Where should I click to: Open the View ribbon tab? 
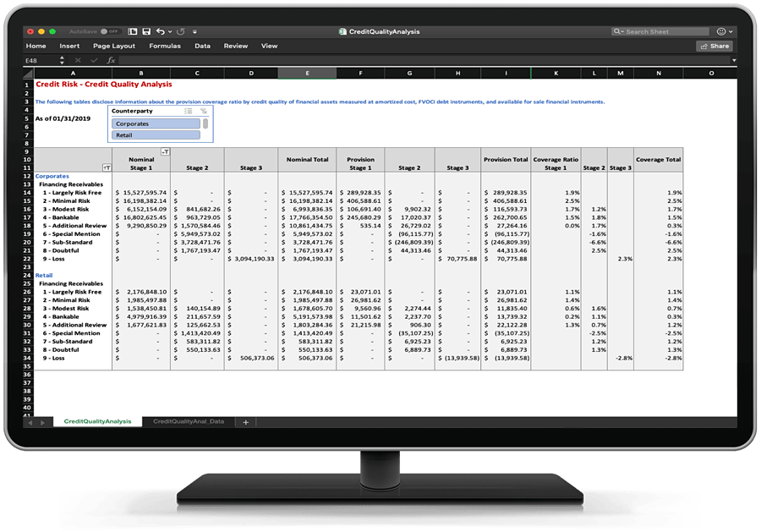(x=270, y=47)
